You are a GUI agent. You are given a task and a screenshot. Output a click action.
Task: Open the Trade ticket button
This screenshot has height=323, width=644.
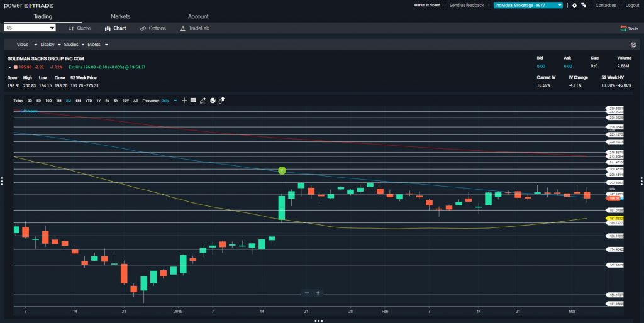tap(629, 28)
